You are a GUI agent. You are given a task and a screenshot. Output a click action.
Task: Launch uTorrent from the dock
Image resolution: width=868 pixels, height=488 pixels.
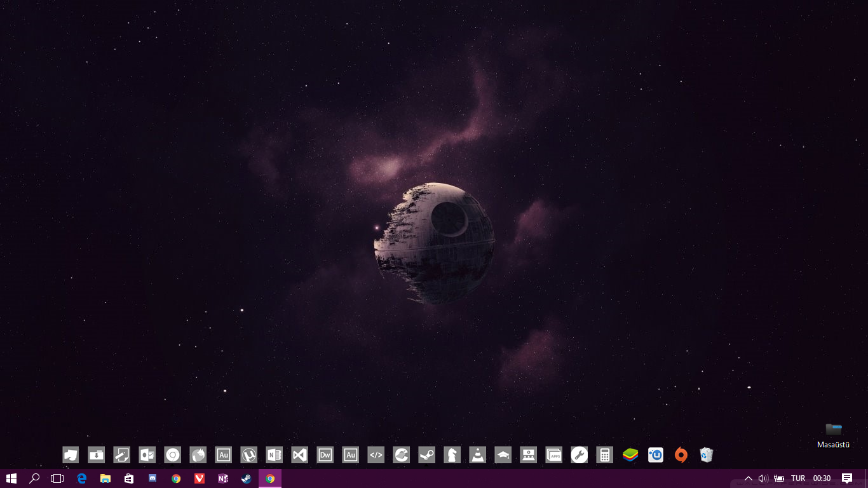[248, 454]
